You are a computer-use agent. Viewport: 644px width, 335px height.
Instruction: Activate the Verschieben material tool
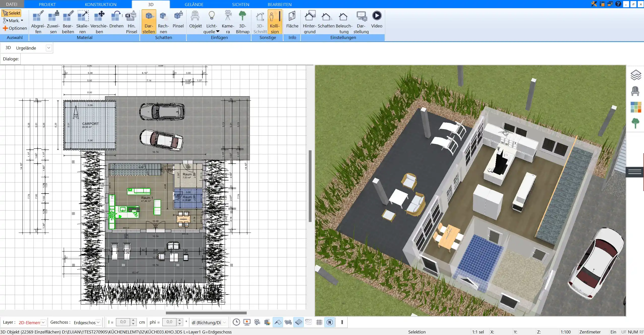click(x=99, y=22)
